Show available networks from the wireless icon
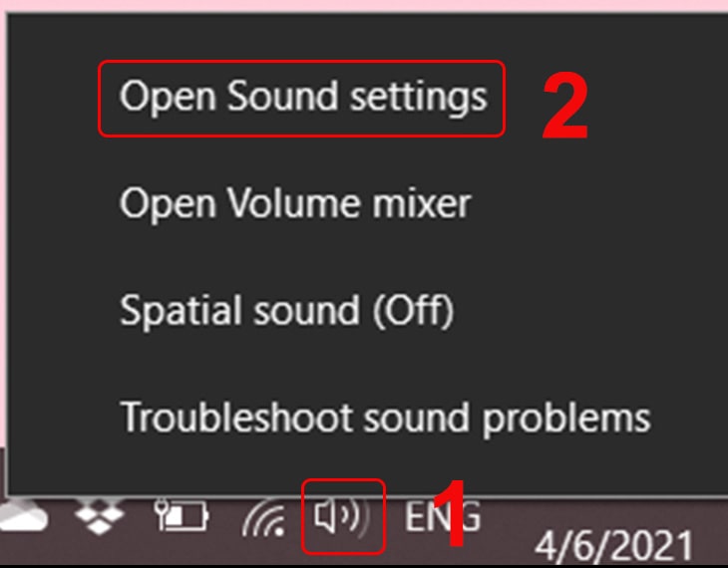 pyautogui.click(x=263, y=518)
